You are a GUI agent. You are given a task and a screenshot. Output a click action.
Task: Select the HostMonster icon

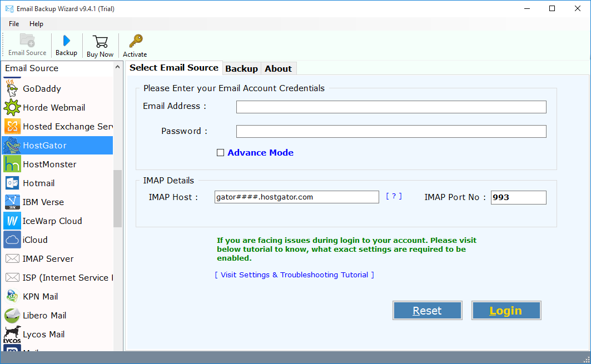coord(12,164)
